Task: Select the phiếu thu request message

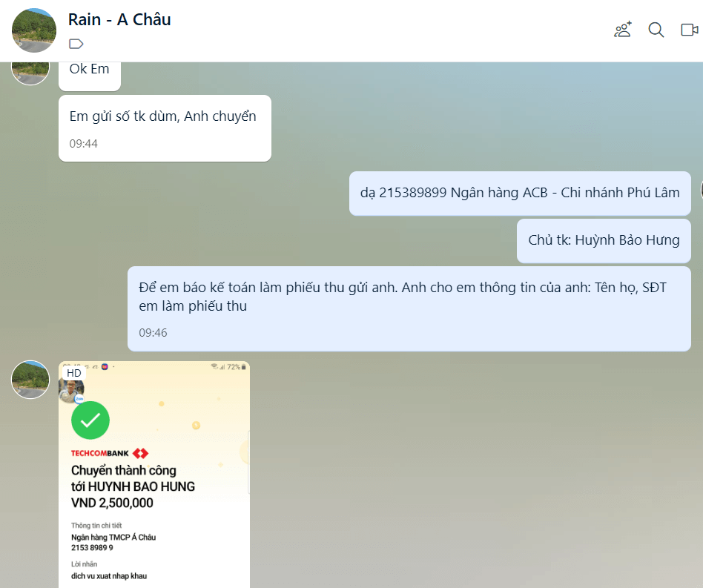Action: click(x=409, y=308)
